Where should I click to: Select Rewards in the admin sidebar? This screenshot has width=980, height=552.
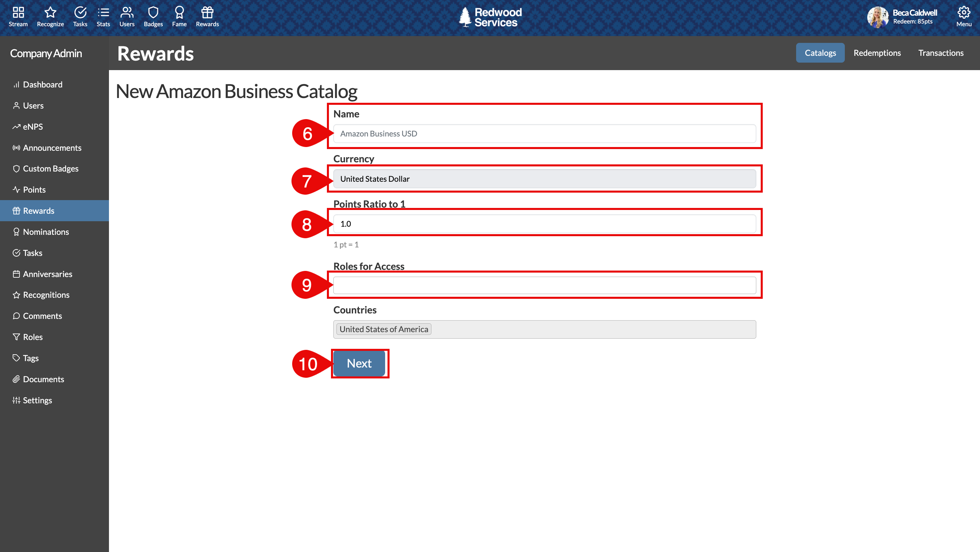click(x=54, y=211)
